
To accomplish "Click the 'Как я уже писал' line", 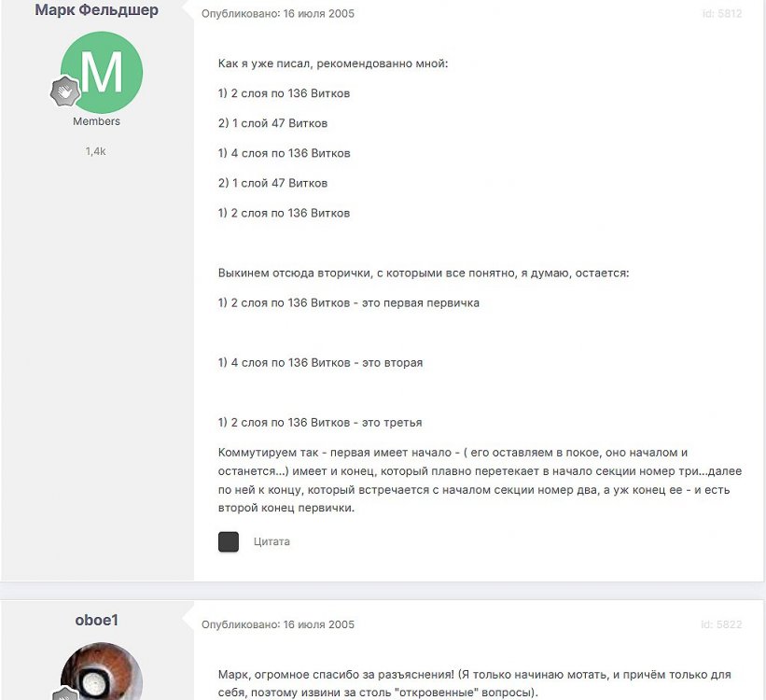I will point(333,63).
